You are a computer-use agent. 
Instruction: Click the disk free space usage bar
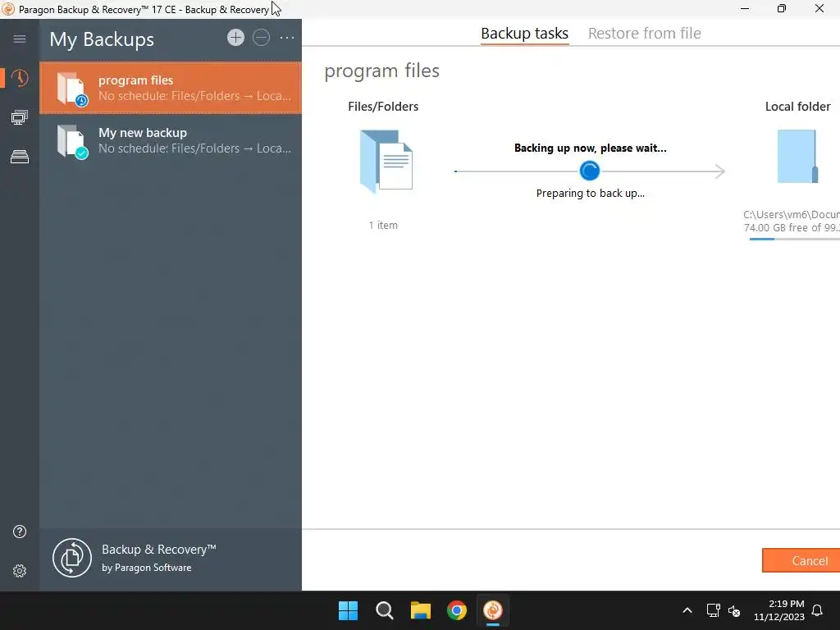pos(795,239)
